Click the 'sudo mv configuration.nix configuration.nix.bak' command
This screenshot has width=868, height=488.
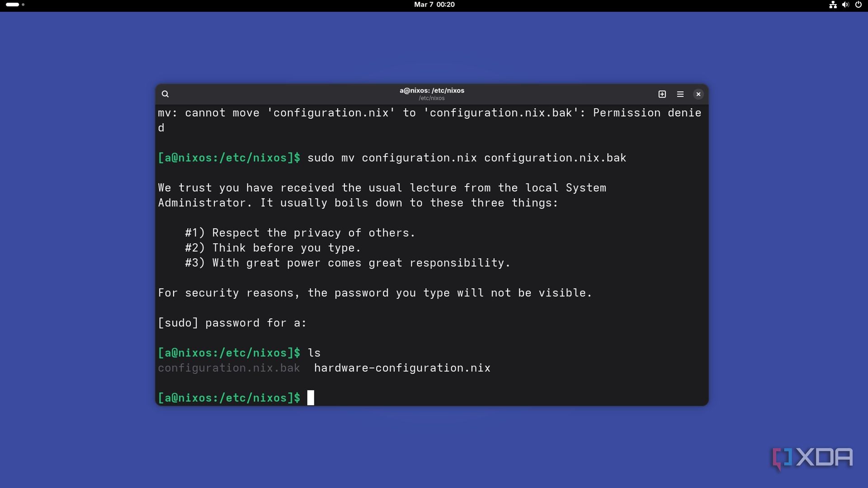[x=467, y=158]
